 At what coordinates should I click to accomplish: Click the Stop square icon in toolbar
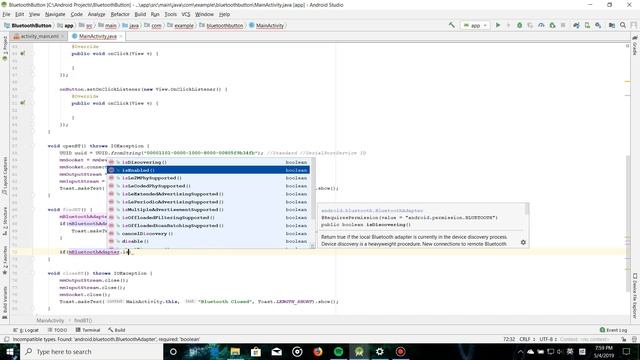(x=563, y=25)
